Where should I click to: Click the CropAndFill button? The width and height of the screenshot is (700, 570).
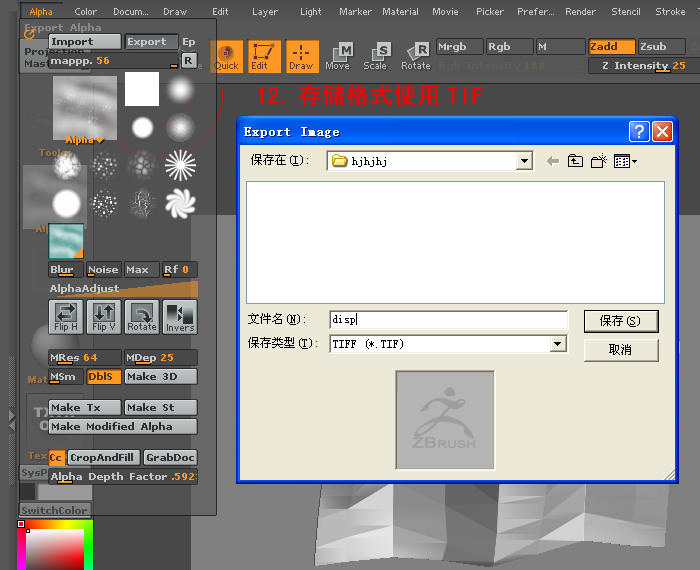pyautogui.click(x=104, y=458)
